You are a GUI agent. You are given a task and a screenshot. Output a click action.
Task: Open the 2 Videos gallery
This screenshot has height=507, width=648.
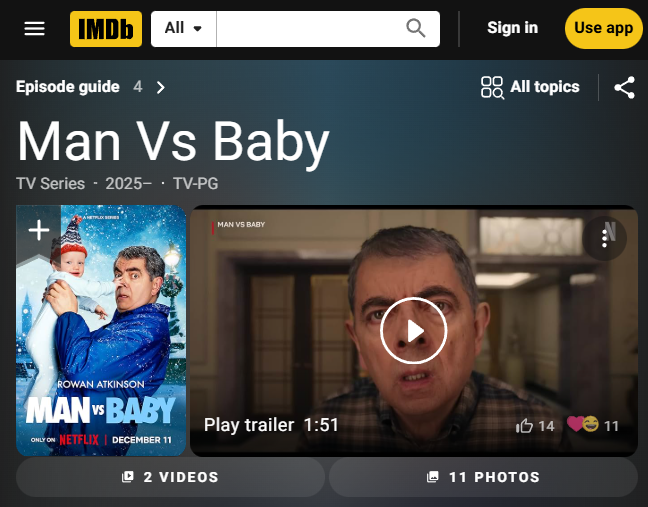(170, 477)
